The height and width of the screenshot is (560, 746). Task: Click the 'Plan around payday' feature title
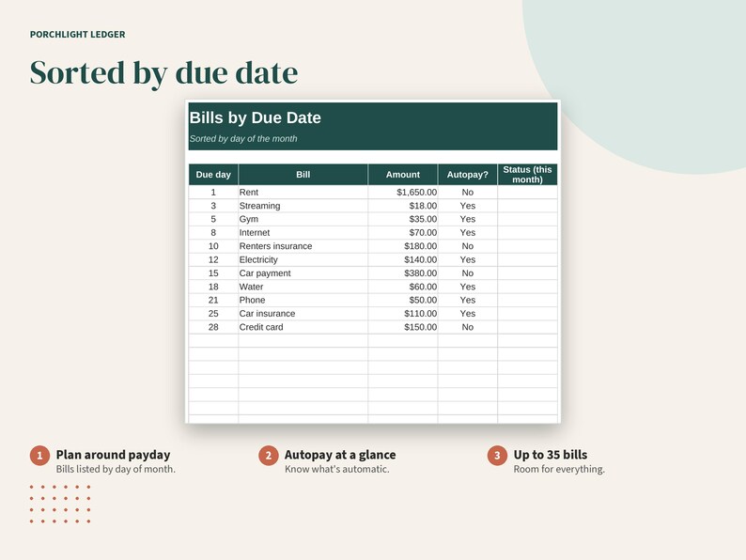(114, 455)
